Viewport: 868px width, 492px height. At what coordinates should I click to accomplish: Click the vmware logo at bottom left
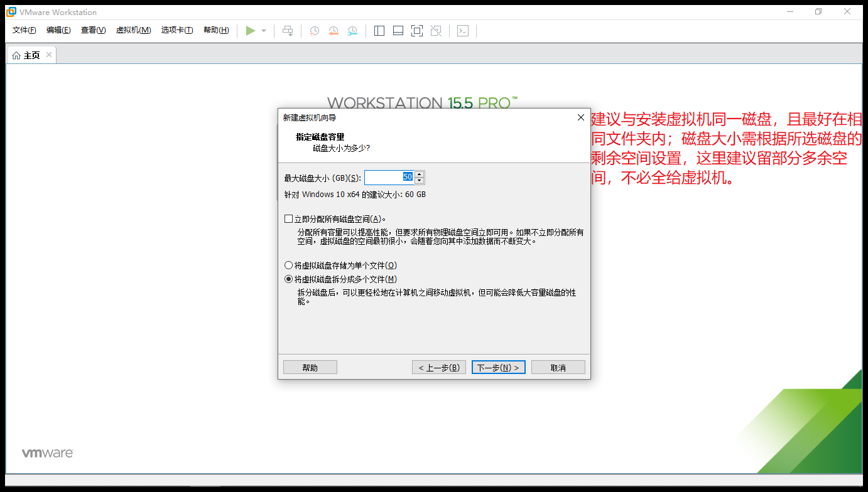[x=48, y=452]
